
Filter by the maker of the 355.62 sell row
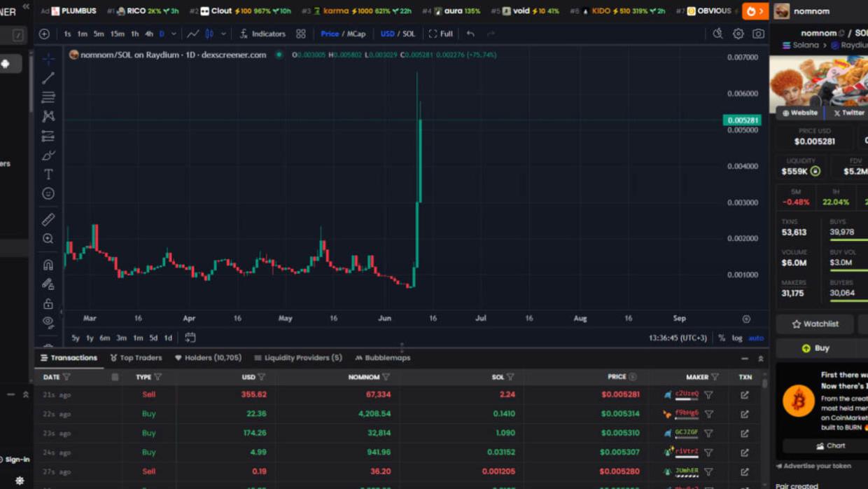pyautogui.click(x=708, y=395)
